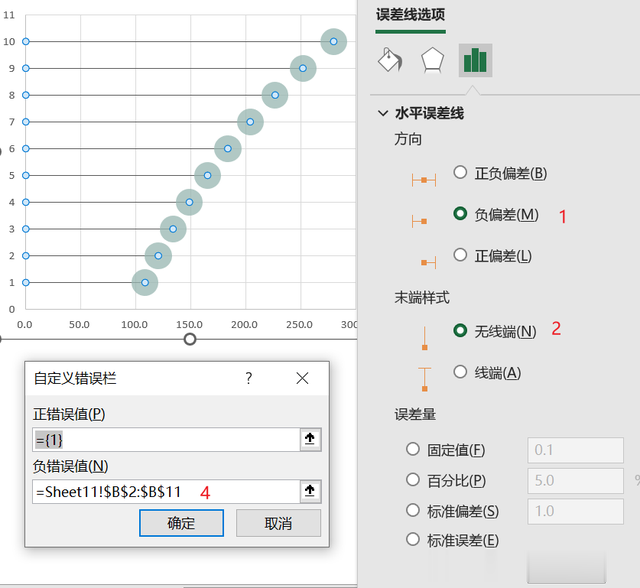This screenshot has width=640, height=588.
Task: Open the Effects pentagon tab
Action: 432,61
